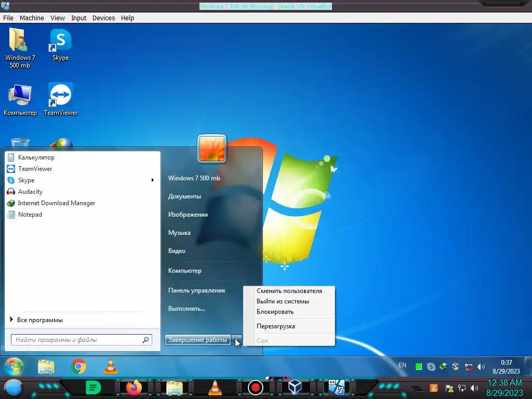The height and width of the screenshot is (399, 532).
Task: Open the VirtualBox Machine menu
Action: point(32,18)
